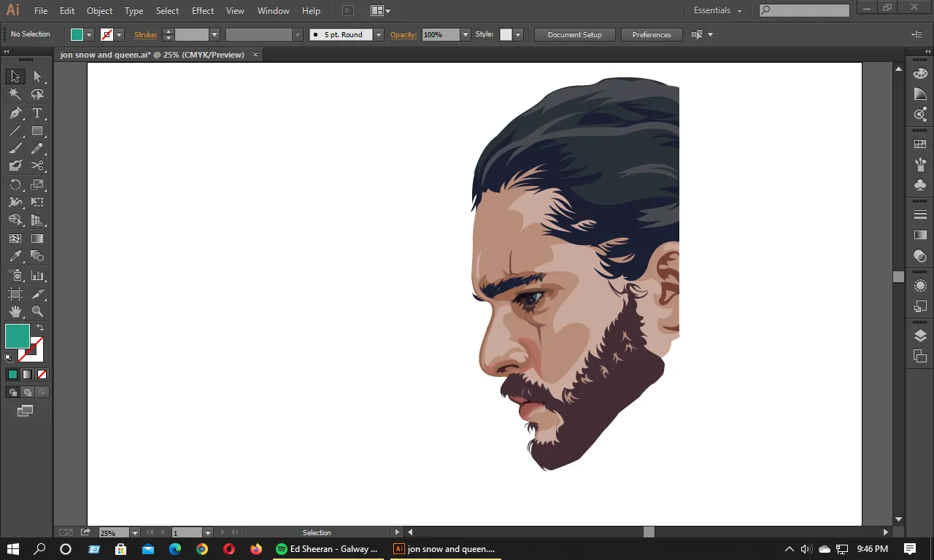The height and width of the screenshot is (560, 934).
Task: Select the Rectangle tool
Action: pyautogui.click(x=37, y=131)
